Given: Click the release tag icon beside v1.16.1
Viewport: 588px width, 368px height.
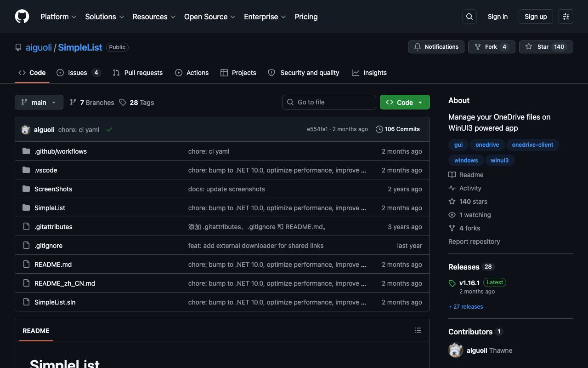Looking at the screenshot, I should coord(452,283).
